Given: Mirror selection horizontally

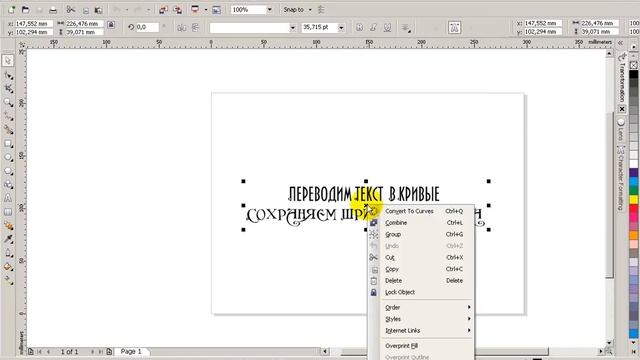Looking at the screenshot, I should point(182,27).
